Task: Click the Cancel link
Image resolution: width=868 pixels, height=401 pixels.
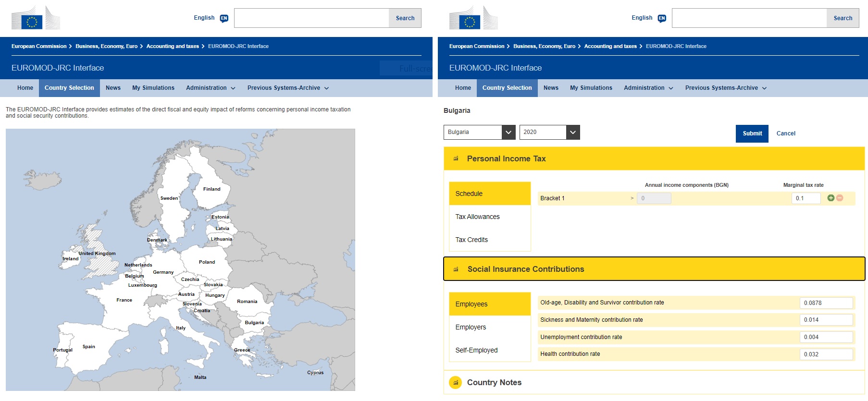Action: click(x=786, y=134)
